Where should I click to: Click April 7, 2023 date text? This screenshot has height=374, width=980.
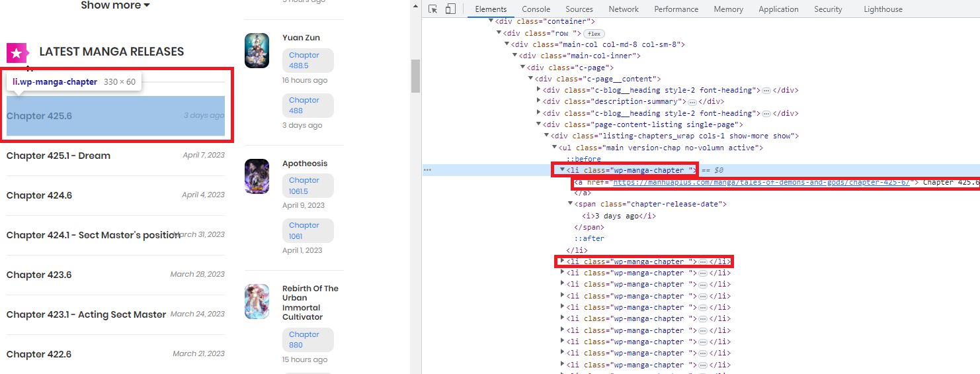204,155
